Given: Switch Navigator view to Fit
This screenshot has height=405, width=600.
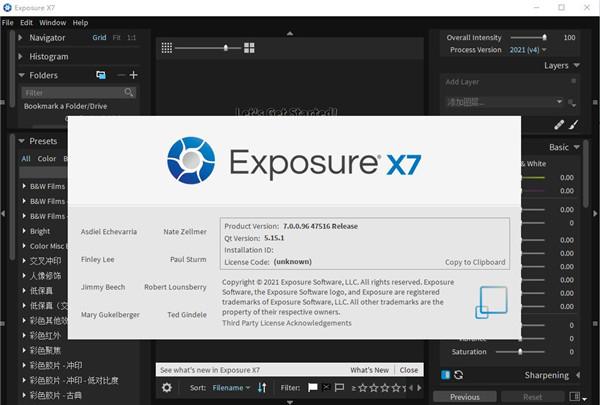Looking at the screenshot, I should [x=117, y=38].
